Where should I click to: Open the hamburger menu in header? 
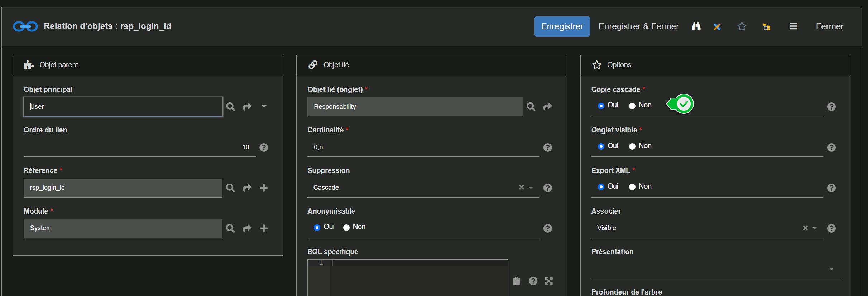point(793,26)
